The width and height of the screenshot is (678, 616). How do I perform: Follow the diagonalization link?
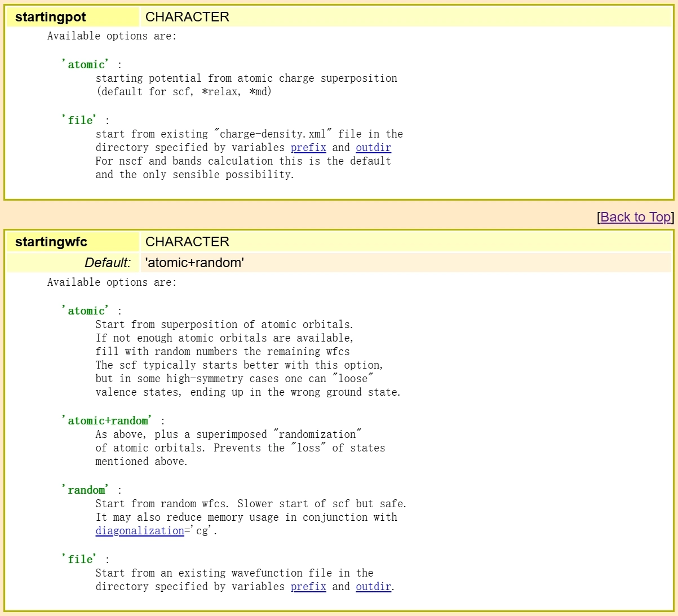(140, 531)
